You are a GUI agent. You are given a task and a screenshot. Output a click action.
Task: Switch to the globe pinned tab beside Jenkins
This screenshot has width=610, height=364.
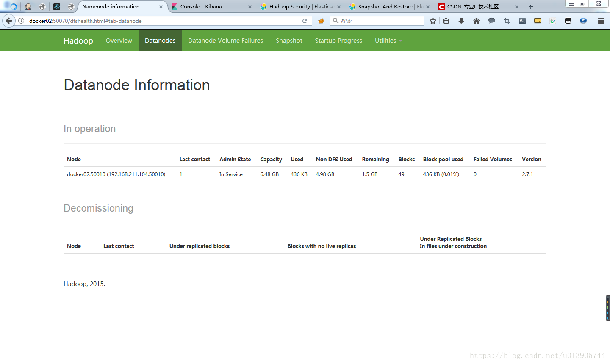[x=42, y=7]
